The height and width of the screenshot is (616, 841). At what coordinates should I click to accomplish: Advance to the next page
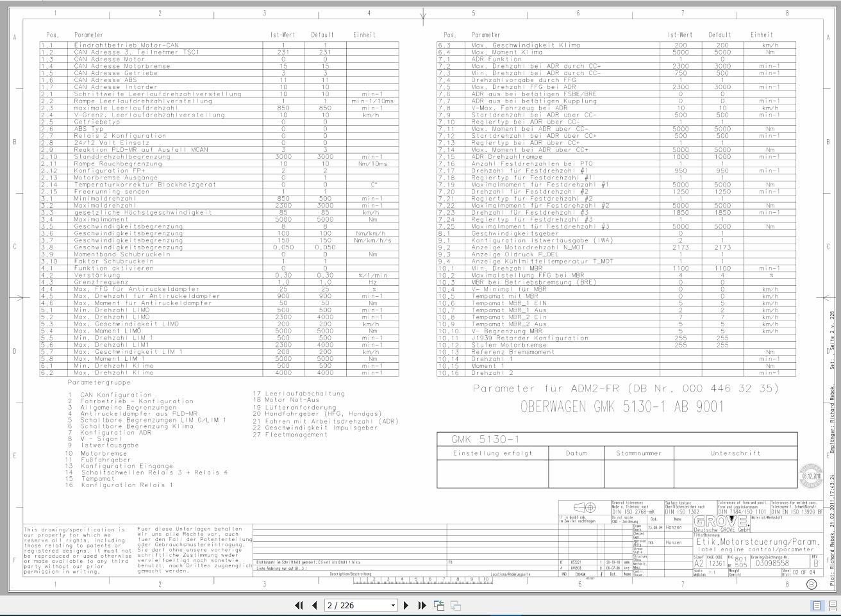coord(406,605)
